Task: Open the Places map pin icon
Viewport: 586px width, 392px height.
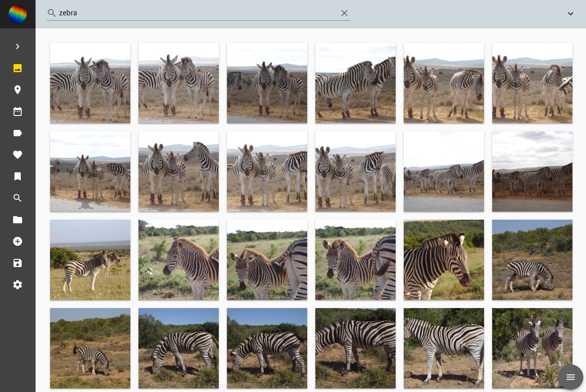Action: pos(18,90)
